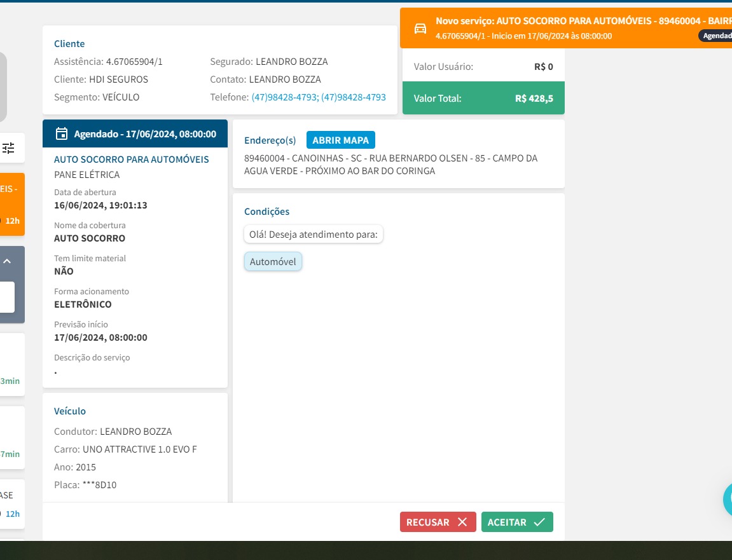The image size is (732, 560).
Task: Click the opening date 16/06/2024, 19:01:13
Action: click(101, 205)
